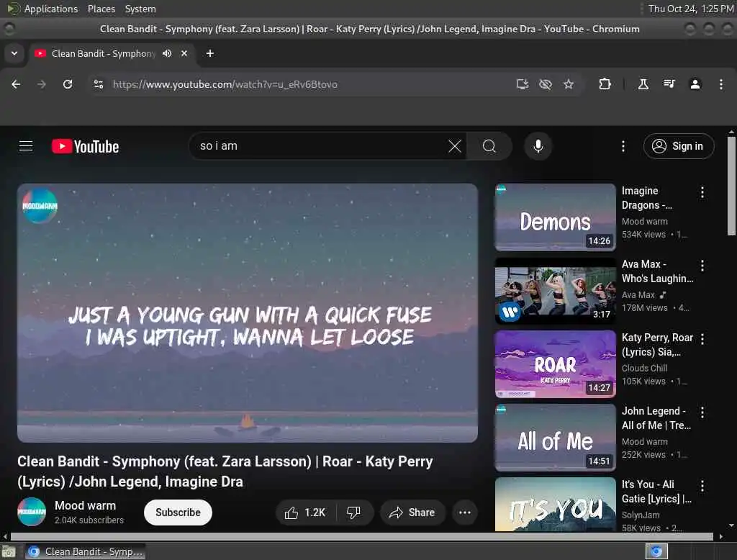The image size is (737, 560).
Task: Like the video with thumbs up
Action: click(305, 512)
